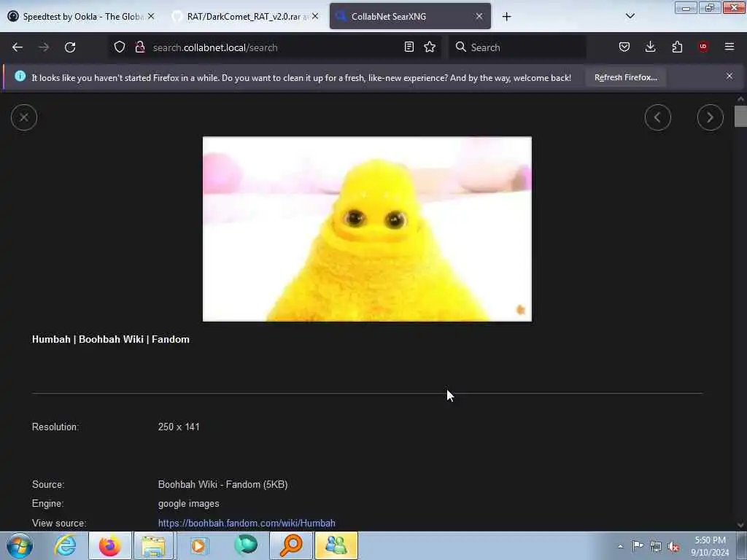
Task: List all tabs dropdown arrow
Action: [x=630, y=16]
